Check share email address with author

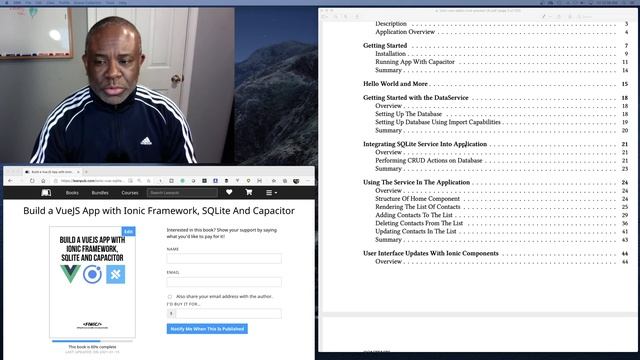(x=170, y=297)
